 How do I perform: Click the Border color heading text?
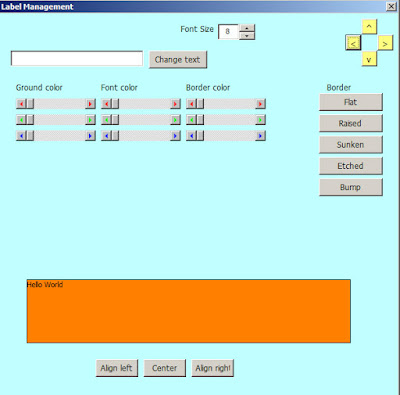tap(208, 88)
